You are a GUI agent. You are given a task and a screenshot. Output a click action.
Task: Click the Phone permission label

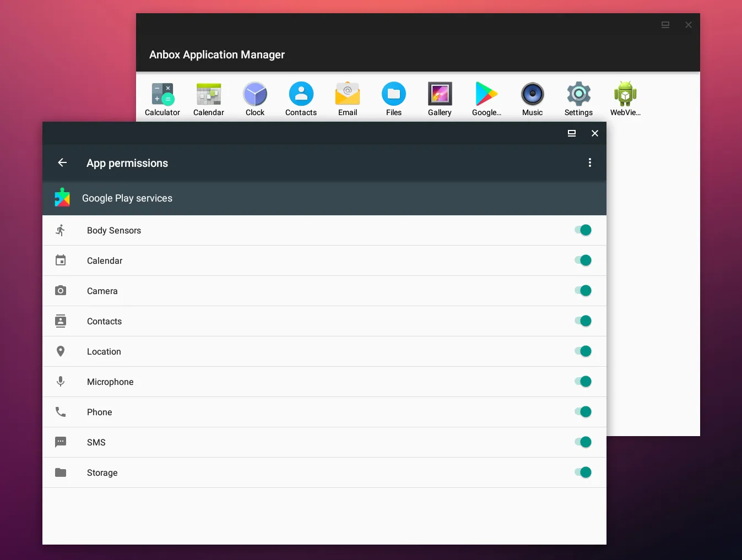pos(100,412)
